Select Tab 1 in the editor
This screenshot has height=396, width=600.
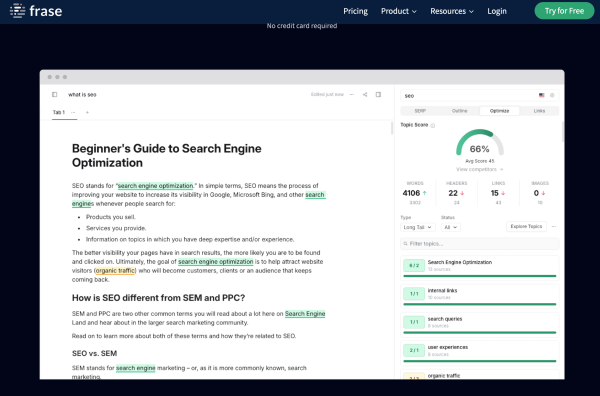(x=59, y=112)
